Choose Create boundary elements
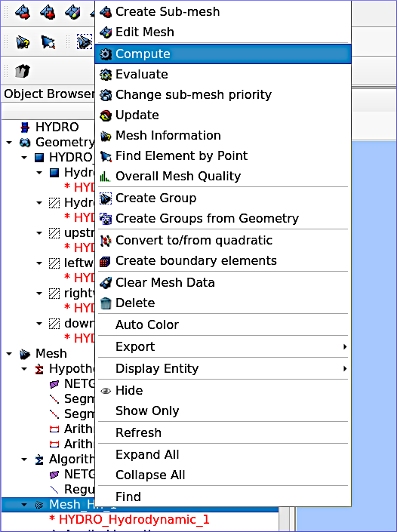 coord(223,260)
